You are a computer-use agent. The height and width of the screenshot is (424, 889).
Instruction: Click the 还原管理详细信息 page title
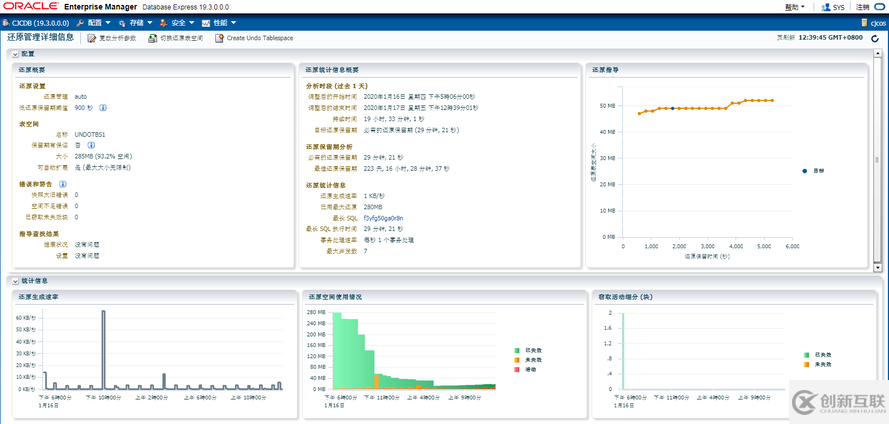pos(40,37)
